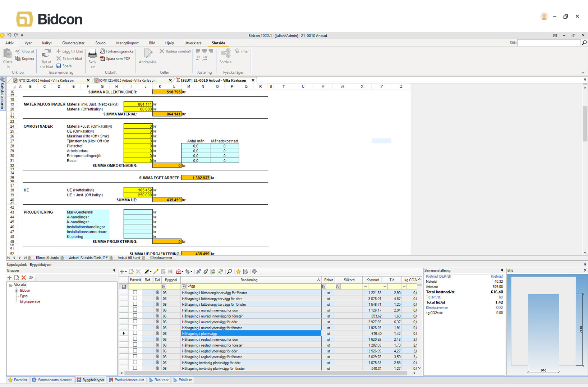Click the Sök search input field
588x387 pixels.
coord(548,43)
